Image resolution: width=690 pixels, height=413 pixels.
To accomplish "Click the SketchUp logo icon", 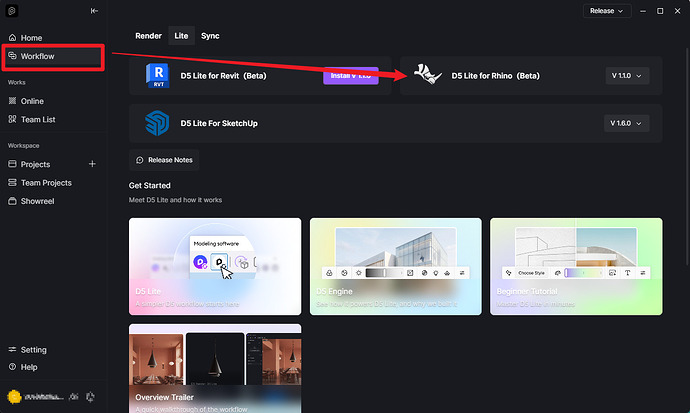I will click(157, 123).
